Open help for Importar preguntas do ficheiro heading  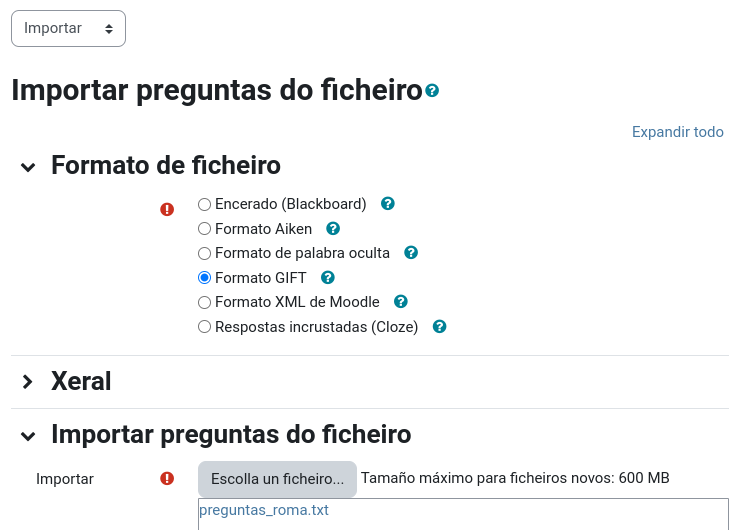tap(432, 91)
